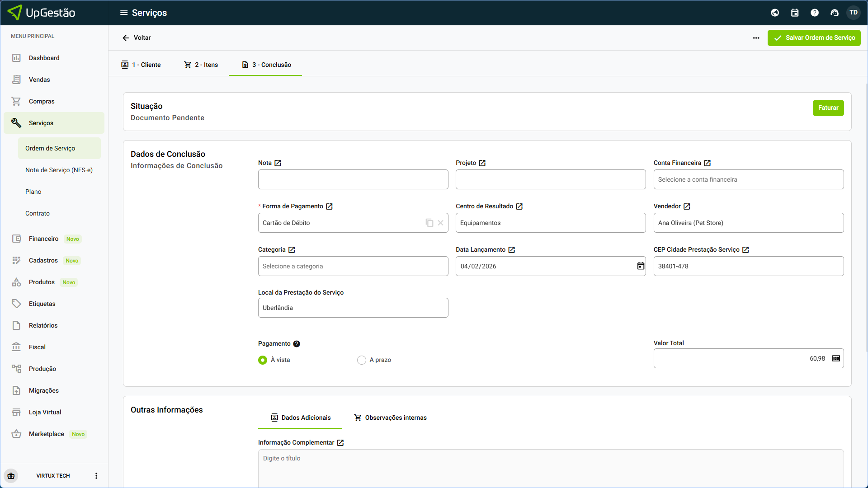This screenshot has width=868, height=488.
Task: Toggle the hamburger menu beside Serviços
Action: pyautogui.click(x=124, y=13)
